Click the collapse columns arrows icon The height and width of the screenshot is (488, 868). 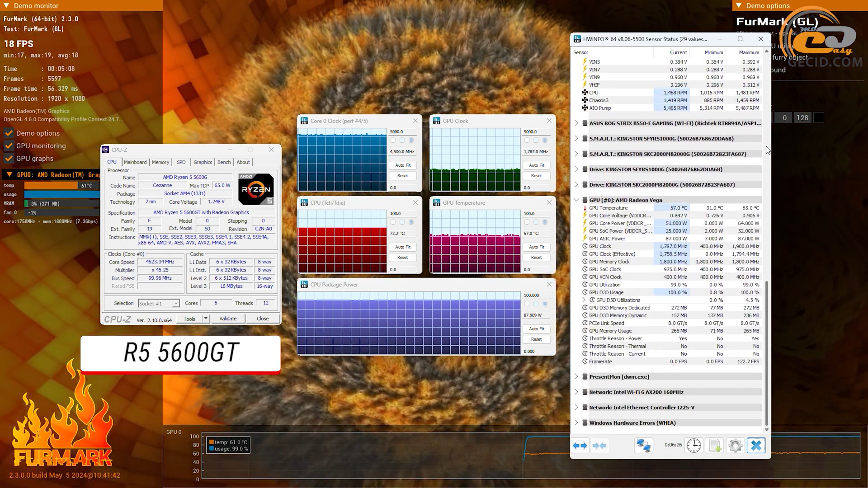(599, 446)
